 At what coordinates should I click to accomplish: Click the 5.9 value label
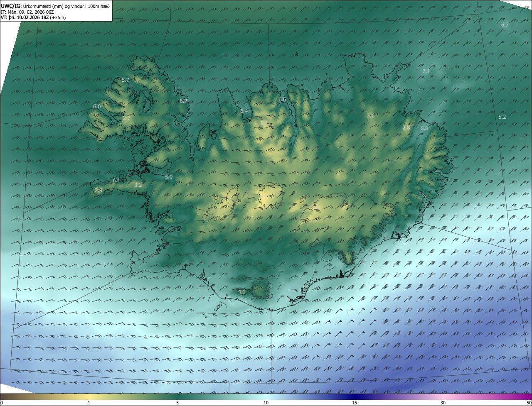tap(169, 177)
